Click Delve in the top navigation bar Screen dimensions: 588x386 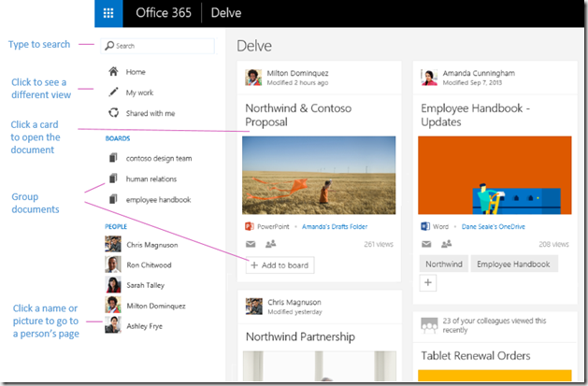(x=226, y=13)
